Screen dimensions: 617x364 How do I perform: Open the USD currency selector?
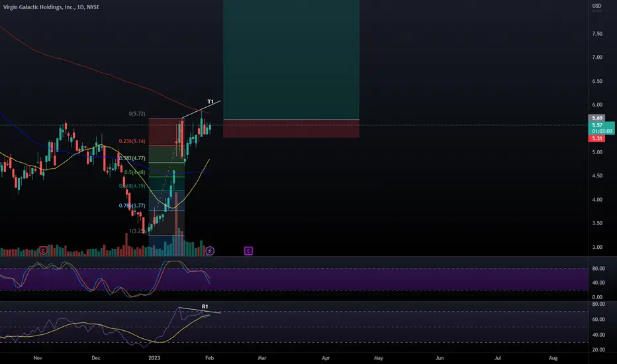(x=597, y=6)
